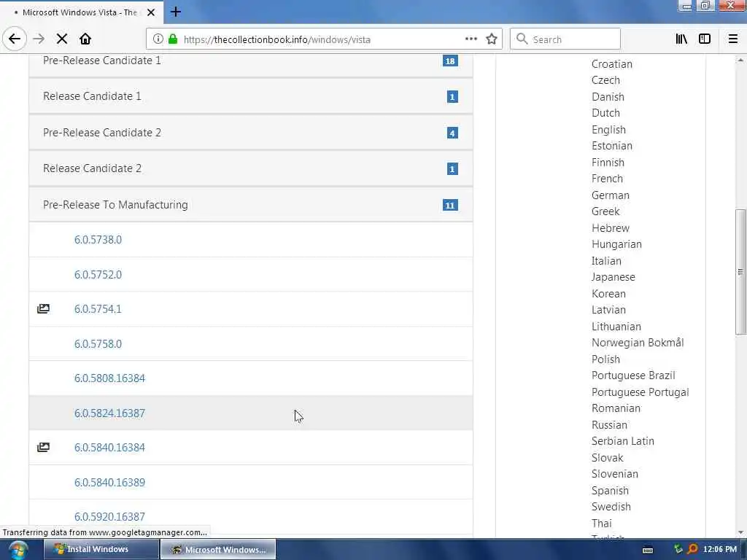Image resolution: width=747 pixels, height=560 pixels.
Task: Toggle the sidebar view icon
Action: point(705,39)
